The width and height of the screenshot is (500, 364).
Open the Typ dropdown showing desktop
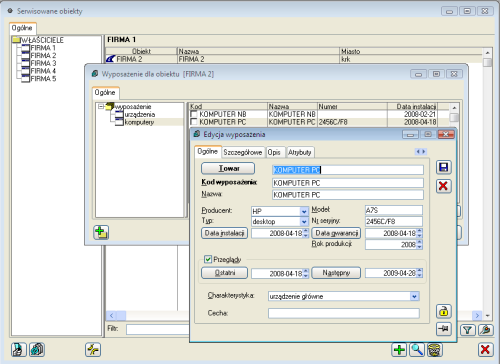pyautogui.click(x=304, y=221)
